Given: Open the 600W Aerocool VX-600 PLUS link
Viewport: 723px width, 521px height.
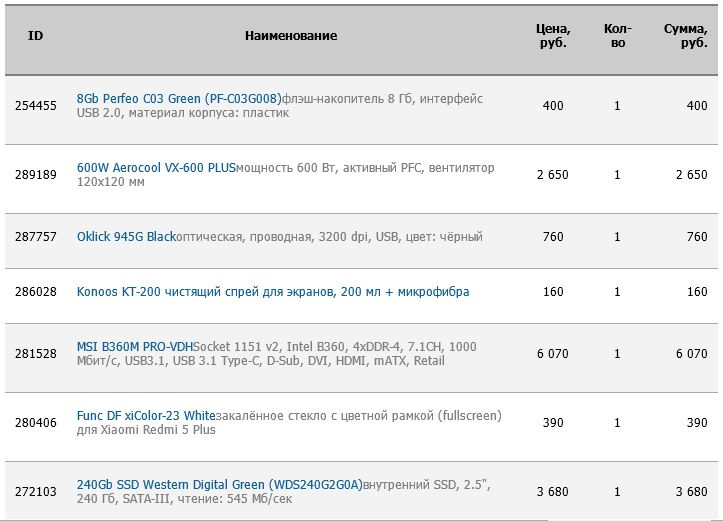Looking at the screenshot, I should coord(156,167).
